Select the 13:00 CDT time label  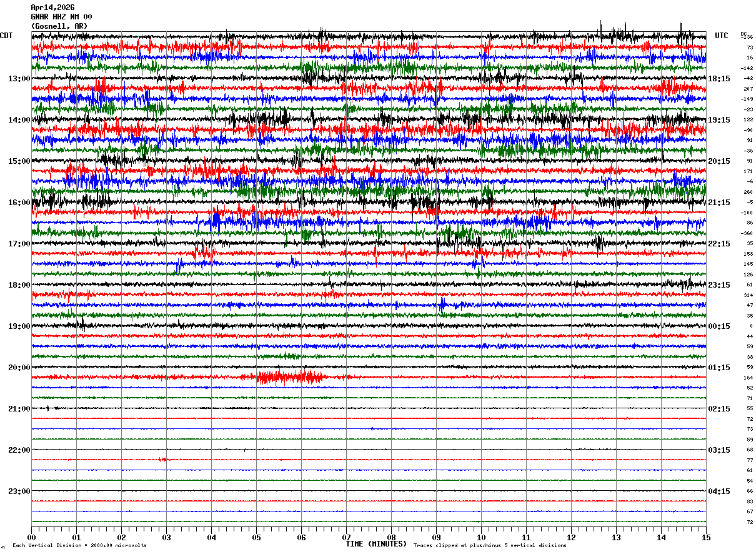click(x=19, y=79)
